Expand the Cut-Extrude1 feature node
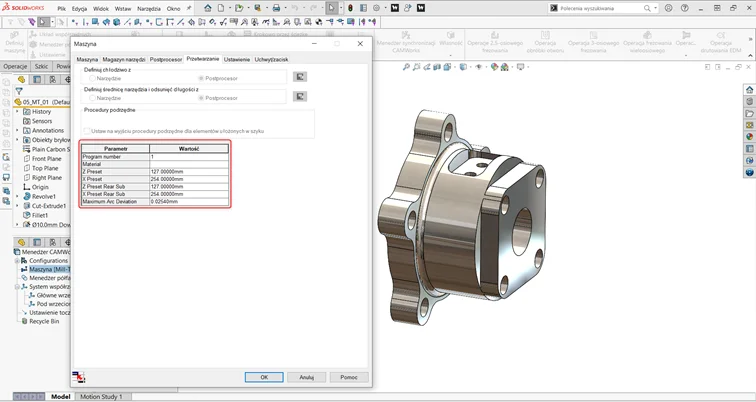The height and width of the screenshot is (402, 756). click(17, 206)
